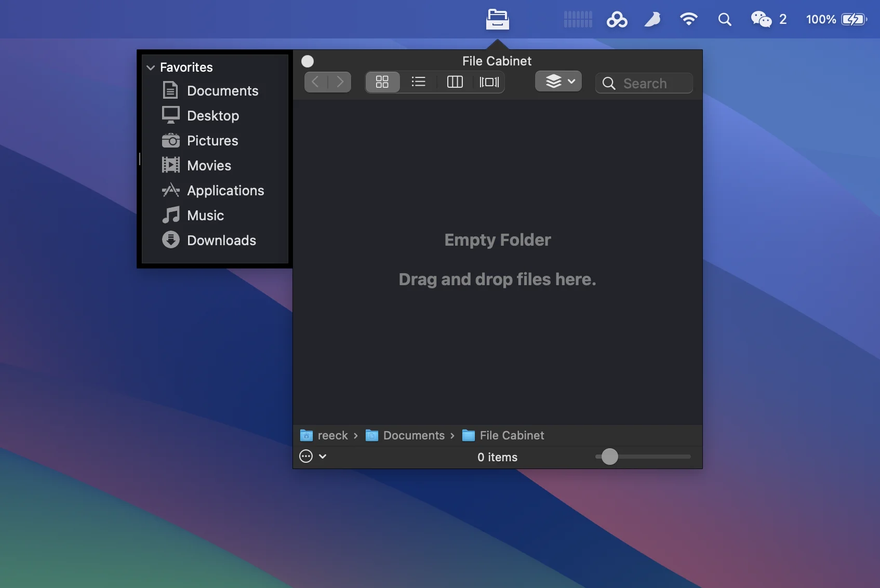This screenshot has width=880, height=588.
Task: Click File Cabinet in the path bar
Action: (503, 435)
